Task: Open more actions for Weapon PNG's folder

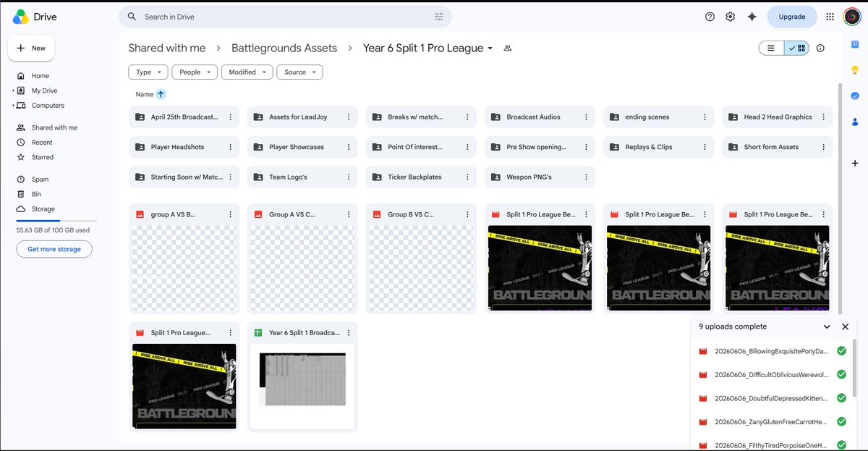Action: (x=586, y=177)
